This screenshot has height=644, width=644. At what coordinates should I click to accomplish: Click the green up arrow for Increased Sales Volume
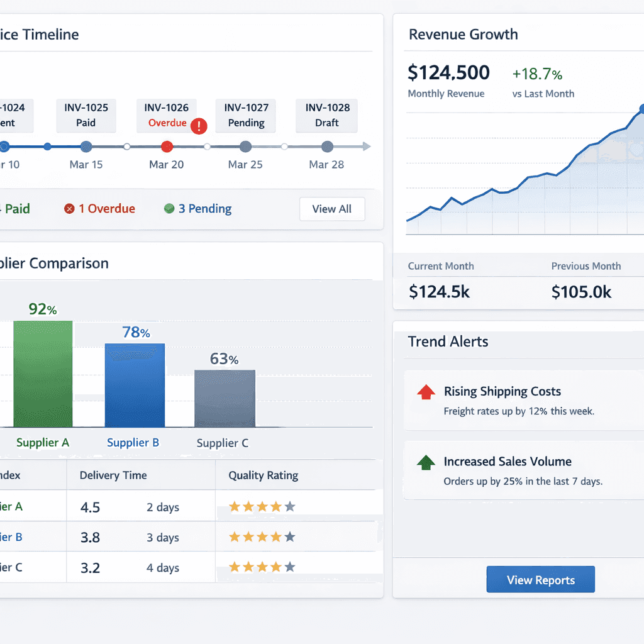426,462
